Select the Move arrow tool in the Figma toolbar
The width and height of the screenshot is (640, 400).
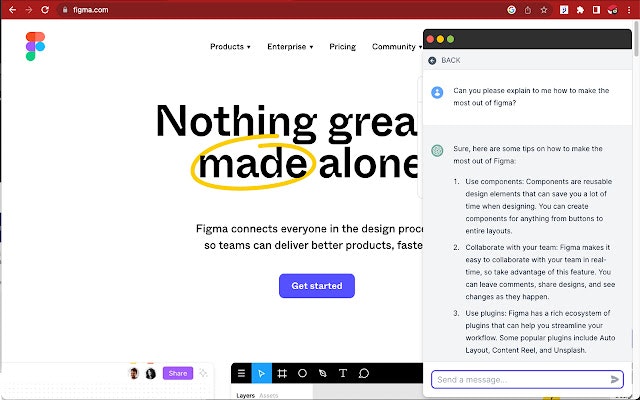(262, 373)
